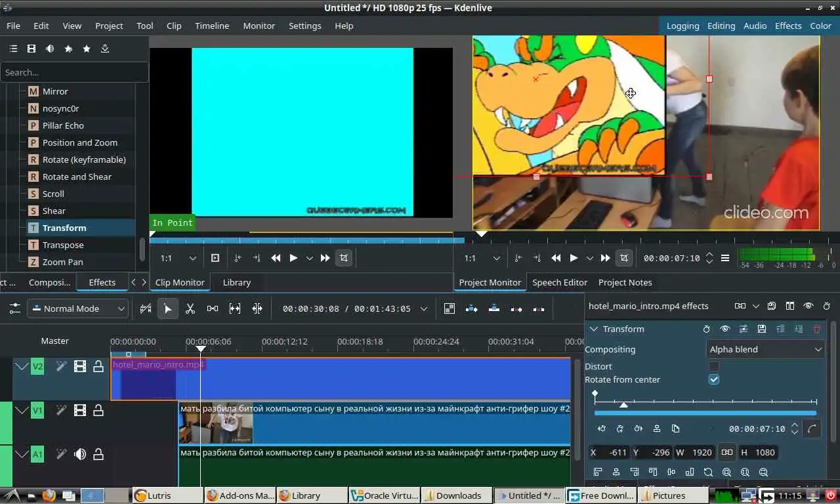Toggle Transform effect visibility eye icon
Image resolution: width=840 pixels, height=504 pixels.
(x=724, y=329)
